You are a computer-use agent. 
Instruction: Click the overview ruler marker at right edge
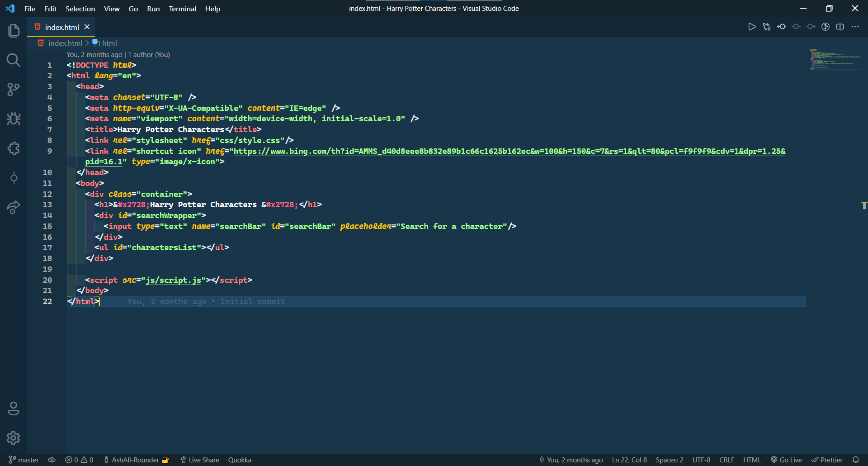[x=864, y=205]
